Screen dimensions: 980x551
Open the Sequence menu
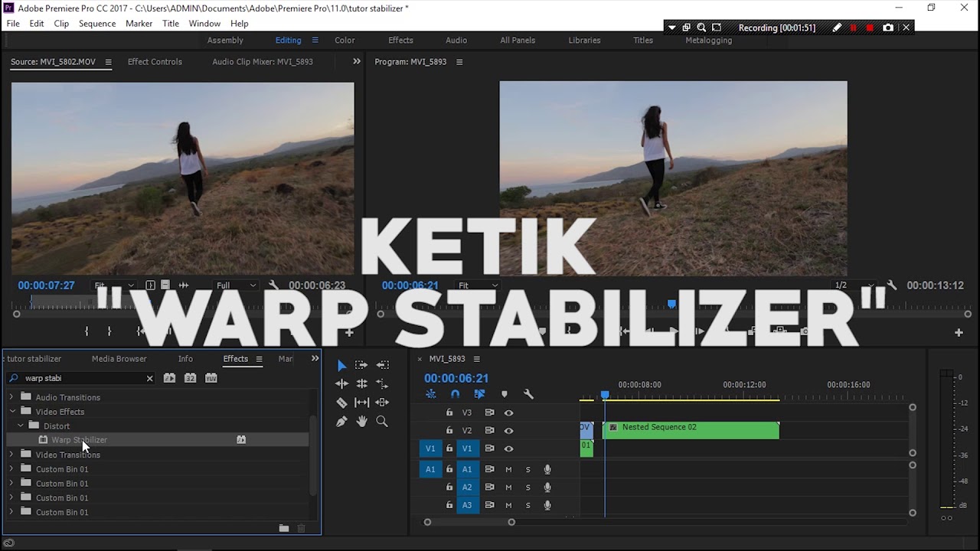97,24
